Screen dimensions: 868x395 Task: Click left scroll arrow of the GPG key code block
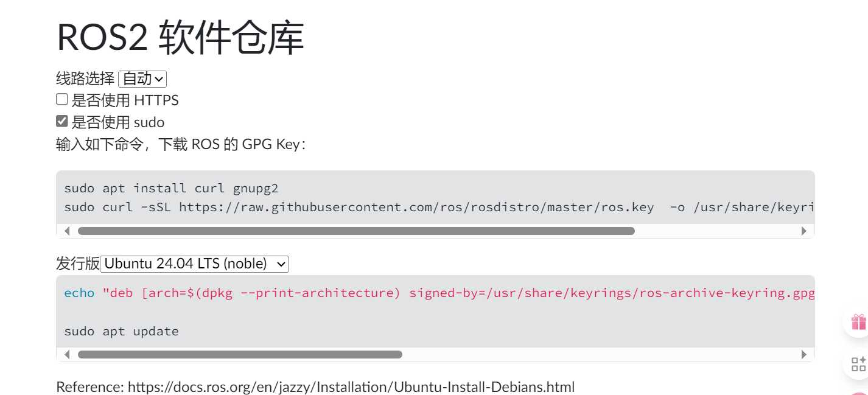coord(68,231)
